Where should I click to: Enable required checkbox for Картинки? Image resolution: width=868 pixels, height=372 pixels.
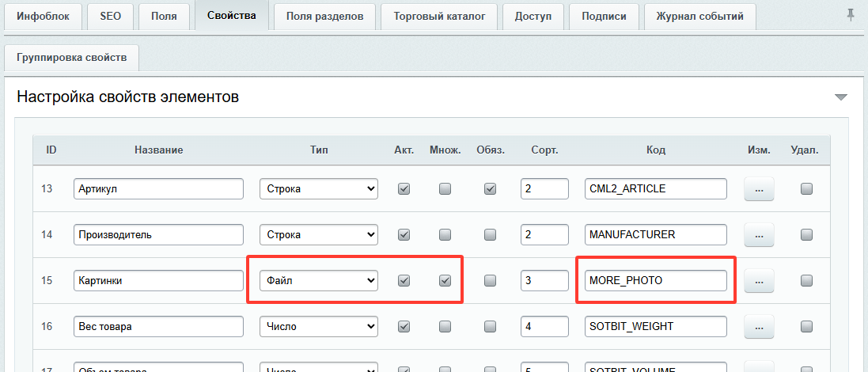(490, 281)
